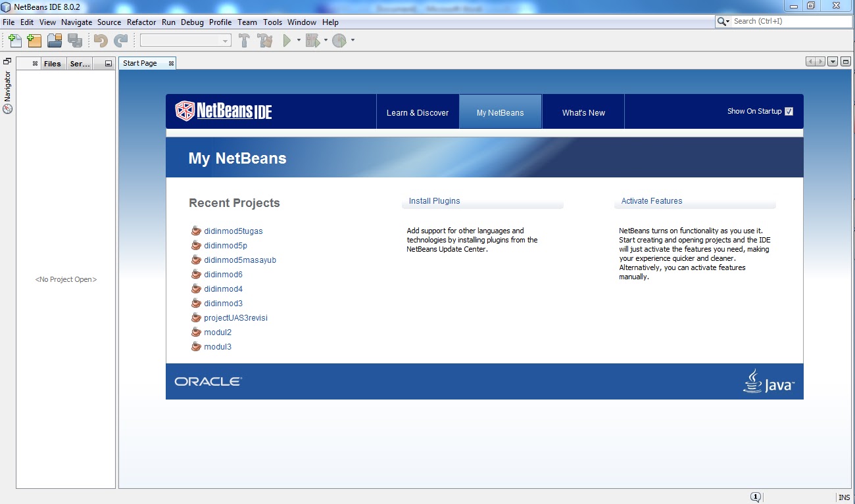Open a project with the Open Project icon
This screenshot has height=504, width=855.
tap(54, 40)
